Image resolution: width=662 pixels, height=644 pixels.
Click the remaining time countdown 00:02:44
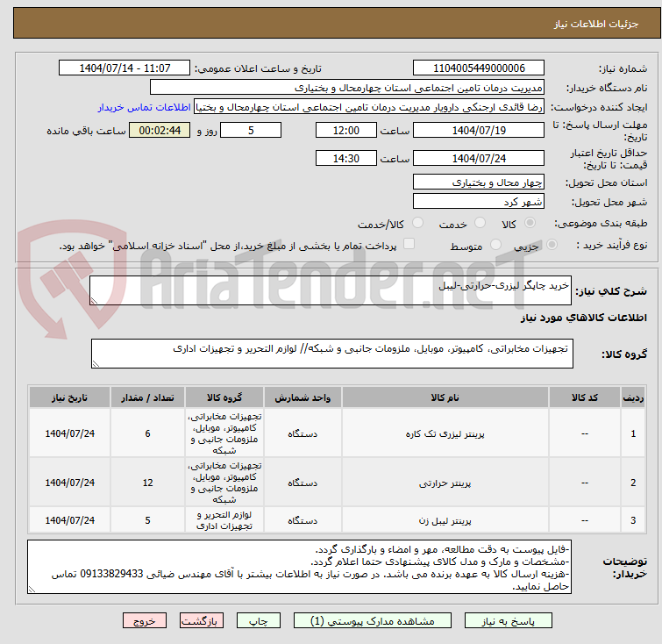click(x=160, y=130)
